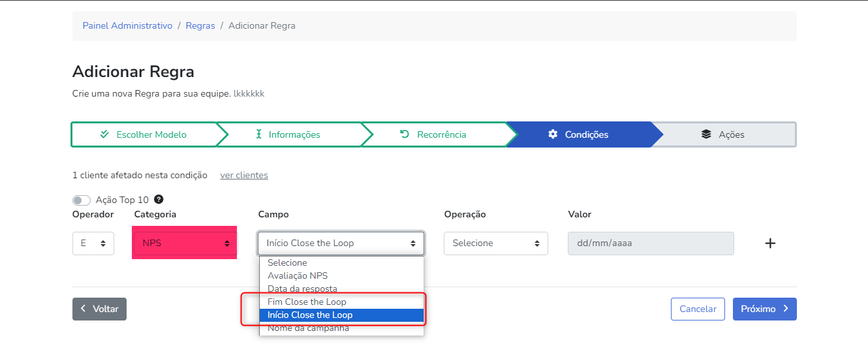Image resolution: width=868 pixels, height=344 pixels.
Task: Click the cursor icon in Informações step
Action: click(258, 134)
